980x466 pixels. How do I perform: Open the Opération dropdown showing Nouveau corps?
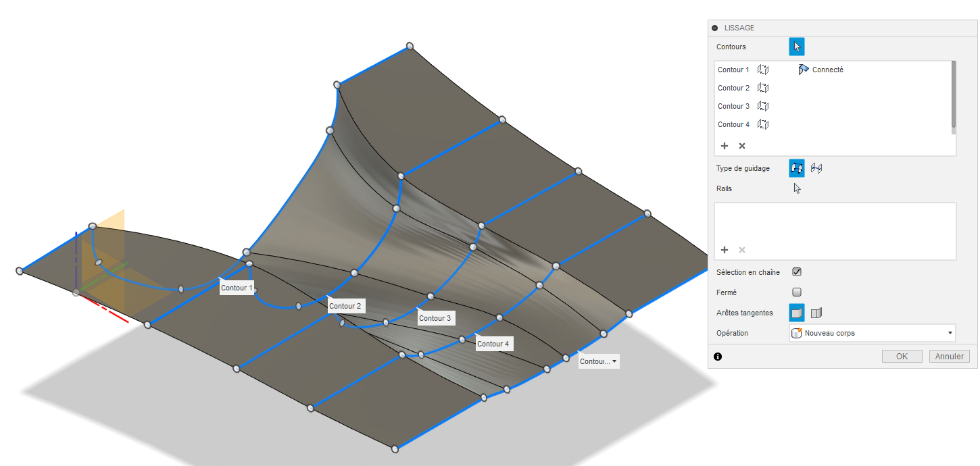(872, 333)
